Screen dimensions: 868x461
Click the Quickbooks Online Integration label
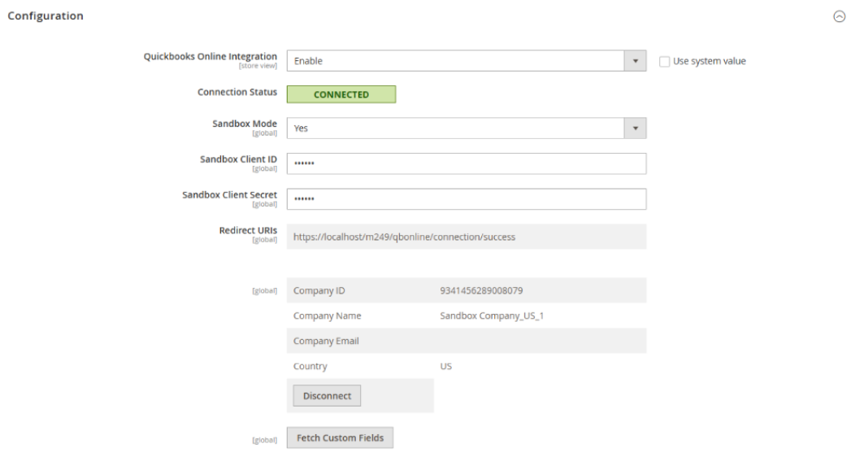click(210, 57)
